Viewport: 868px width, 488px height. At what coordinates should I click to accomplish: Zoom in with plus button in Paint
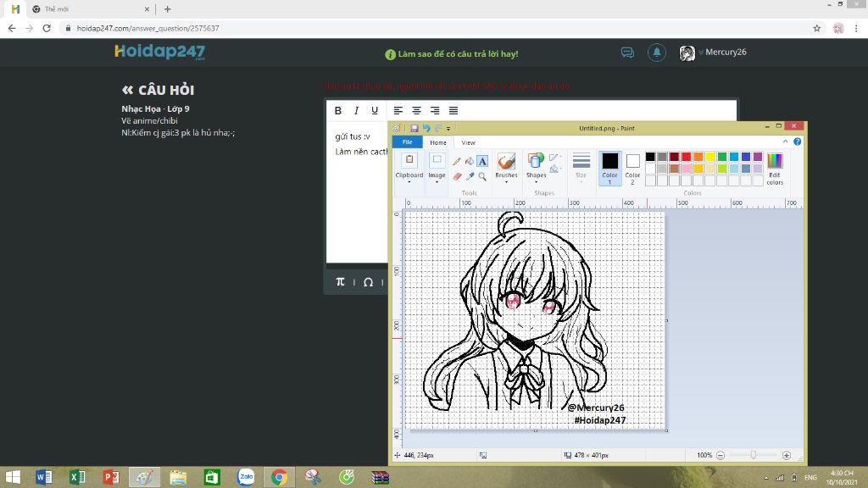click(787, 455)
